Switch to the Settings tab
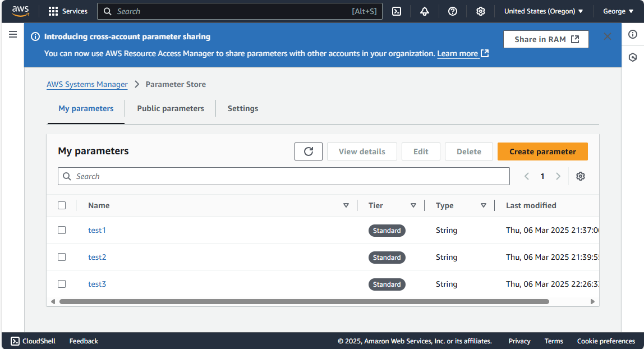Screen dimensions: 644x349 (243, 108)
